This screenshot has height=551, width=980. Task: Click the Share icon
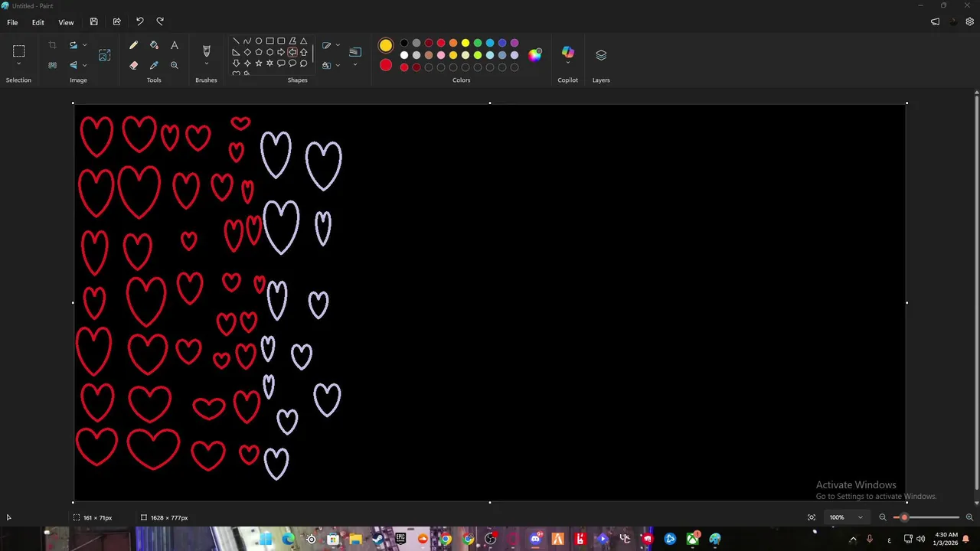tap(116, 22)
